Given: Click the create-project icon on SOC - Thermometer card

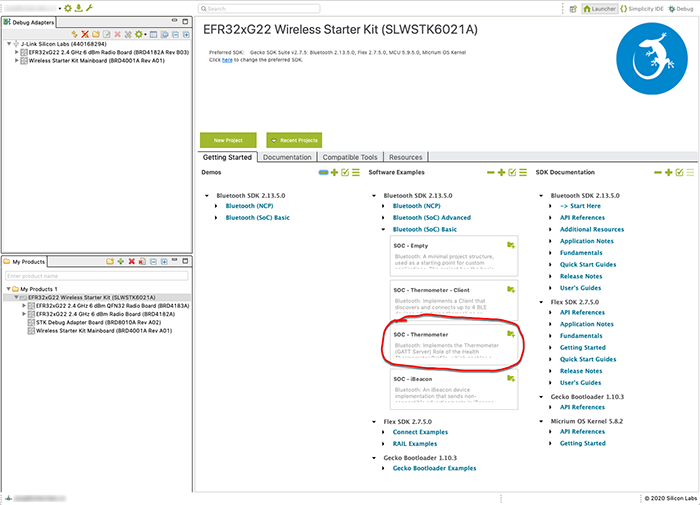Looking at the screenshot, I should click(511, 333).
